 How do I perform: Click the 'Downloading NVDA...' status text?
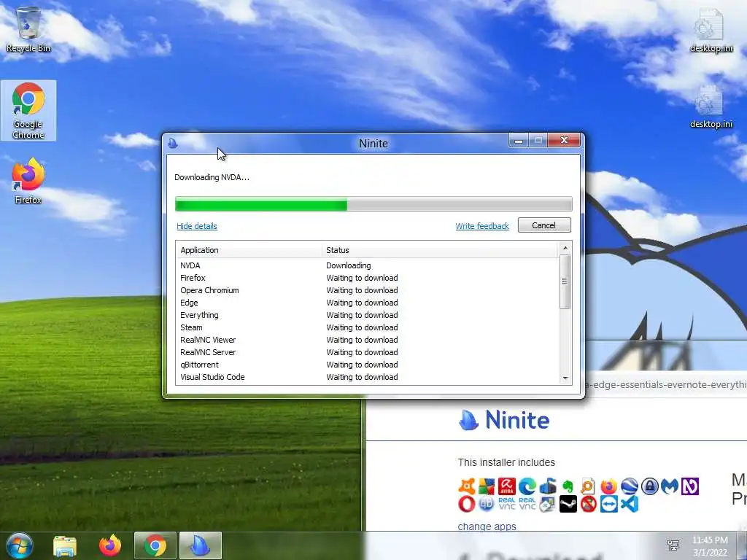[x=212, y=178]
